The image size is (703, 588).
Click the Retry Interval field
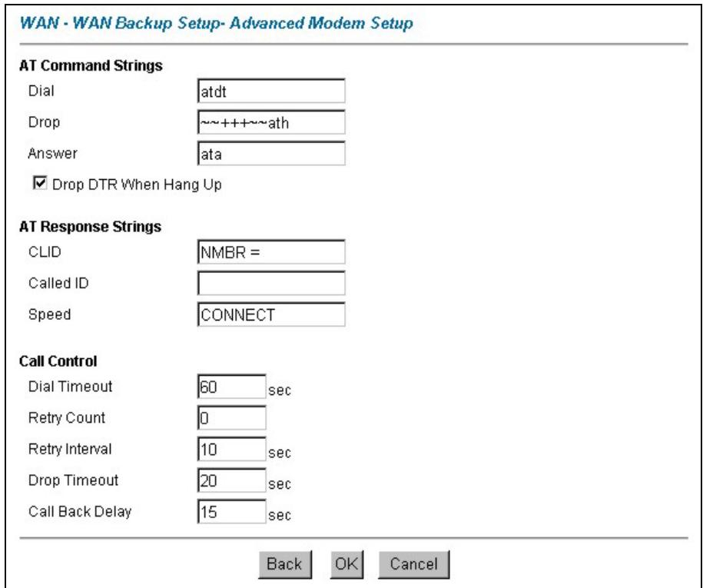pos(232,449)
